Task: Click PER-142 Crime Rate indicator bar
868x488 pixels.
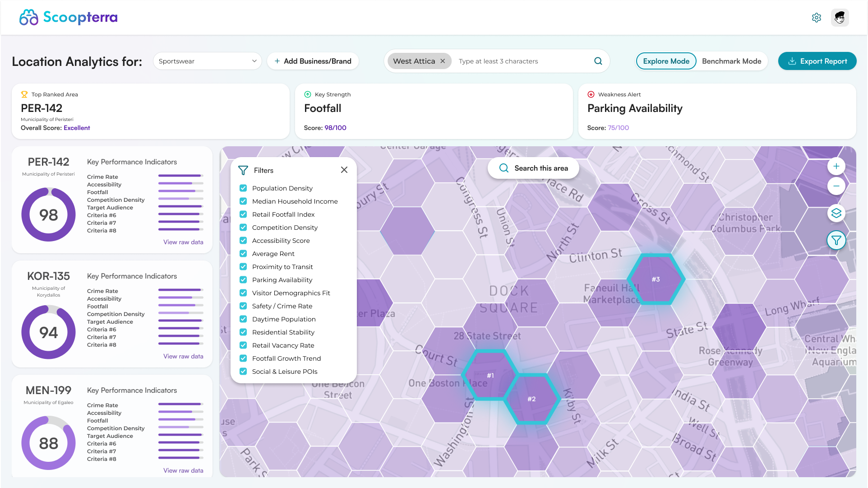Action: pyautogui.click(x=181, y=176)
